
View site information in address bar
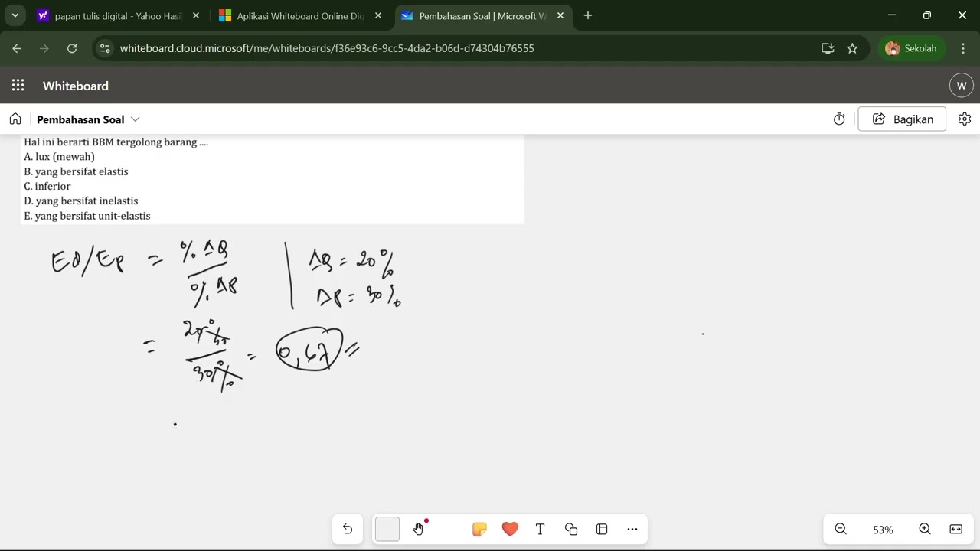click(106, 48)
